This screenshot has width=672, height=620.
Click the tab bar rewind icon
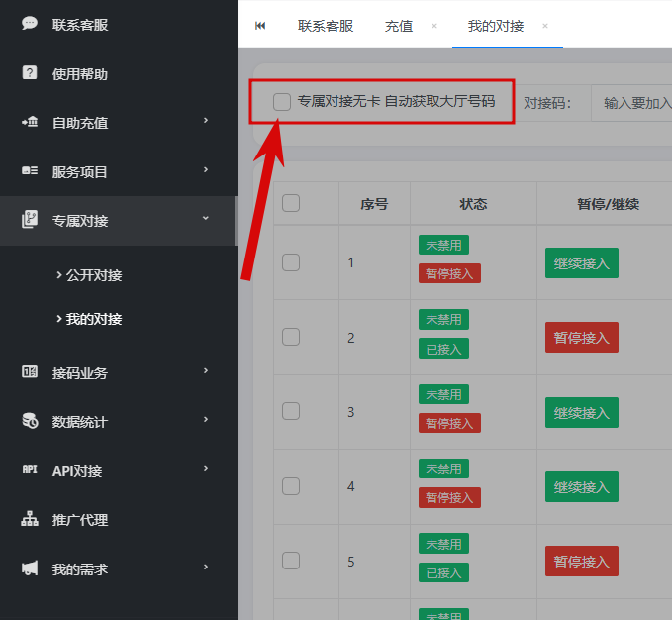[x=260, y=26]
